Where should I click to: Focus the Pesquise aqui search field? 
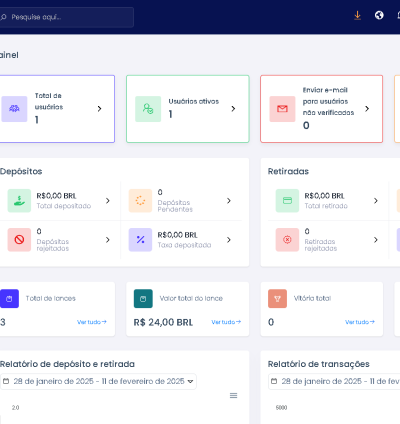click(x=66, y=17)
